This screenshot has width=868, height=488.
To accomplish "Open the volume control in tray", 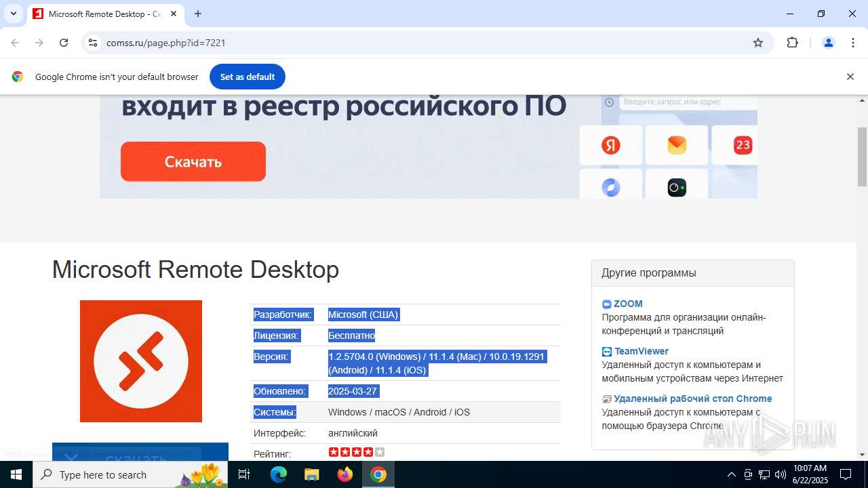I will pos(781,474).
